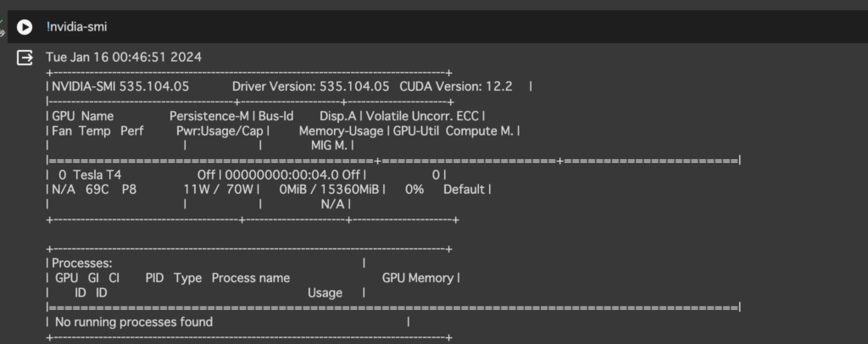Screen dimensions: 868x344
Task: Click the green execution checkmark indicator
Action: point(3,23)
